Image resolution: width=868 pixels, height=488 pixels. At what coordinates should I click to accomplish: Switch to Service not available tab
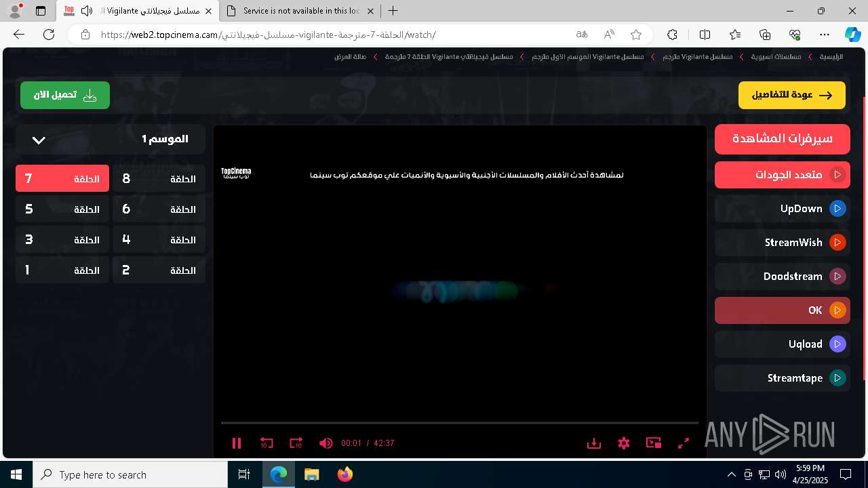300,11
